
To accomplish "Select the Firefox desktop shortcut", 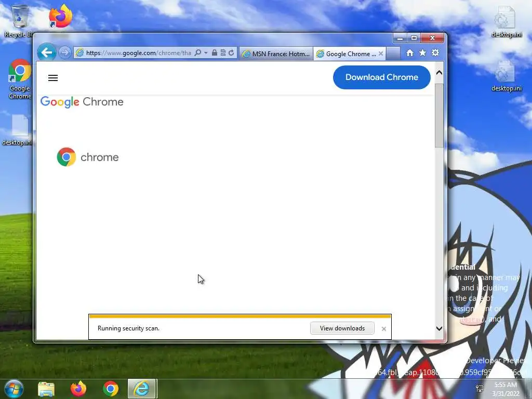I will pos(60,16).
